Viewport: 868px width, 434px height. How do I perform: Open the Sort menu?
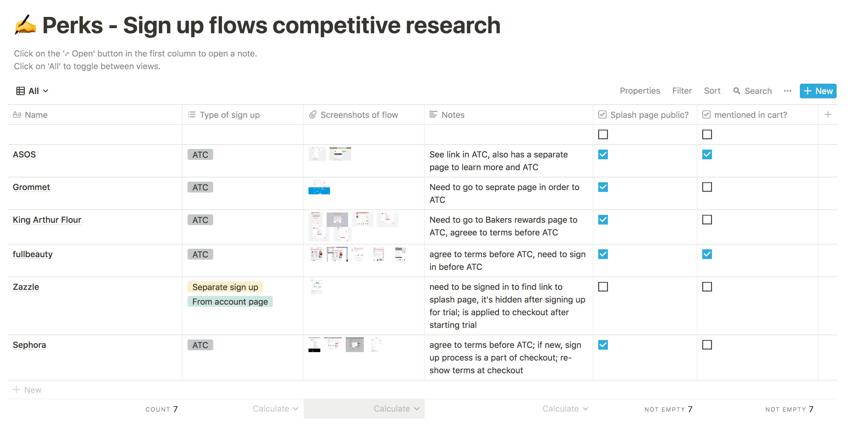[x=712, y=91]
